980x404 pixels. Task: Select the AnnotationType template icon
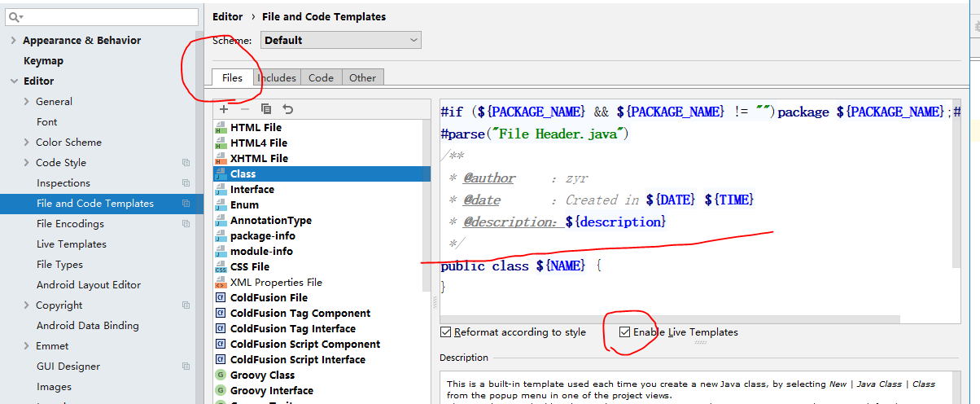click(221, 221)
